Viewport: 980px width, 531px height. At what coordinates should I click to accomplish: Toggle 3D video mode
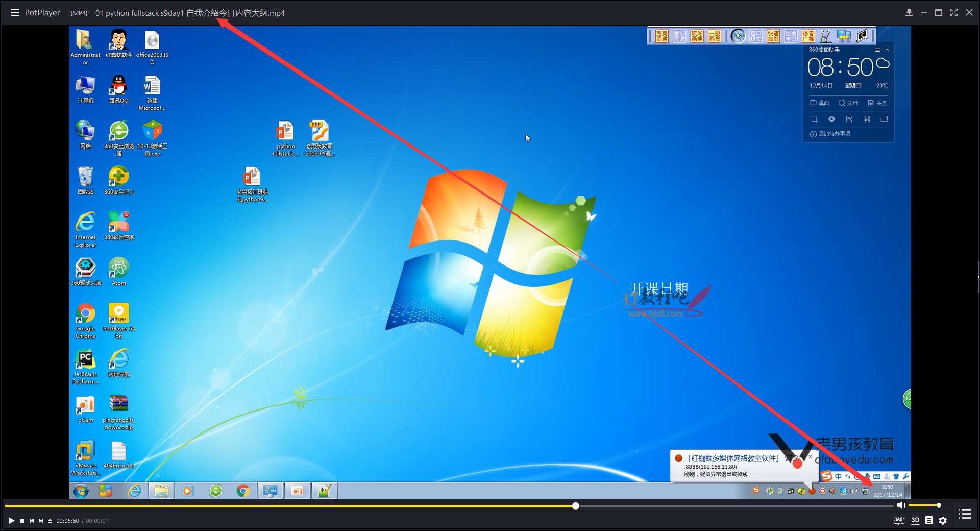tap(915, 520)
